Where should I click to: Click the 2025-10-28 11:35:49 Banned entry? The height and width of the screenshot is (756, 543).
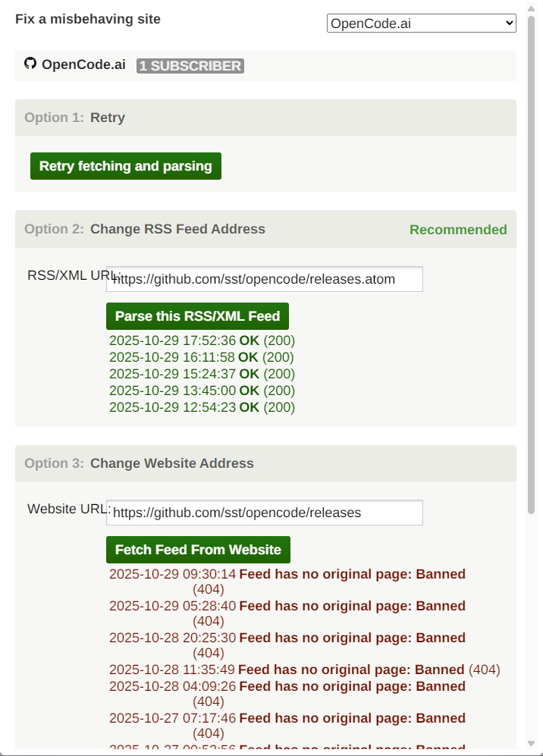(x=303, y=670)
